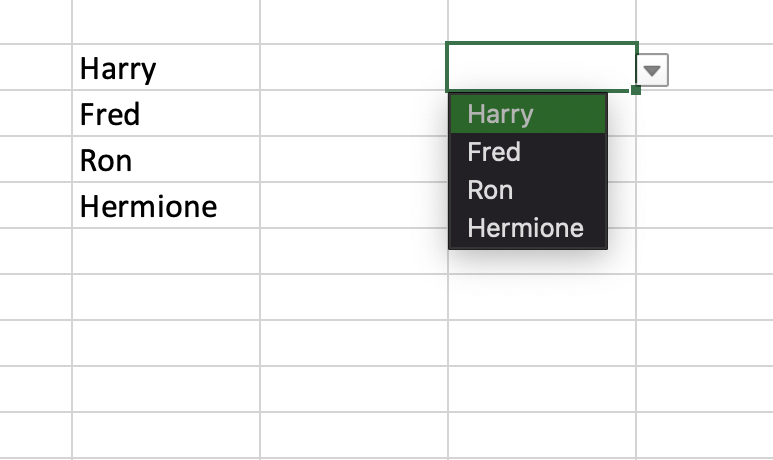This screenshot has height=460, width=773.
Task: Select Harry from the dropdown list
Action: 528,114
